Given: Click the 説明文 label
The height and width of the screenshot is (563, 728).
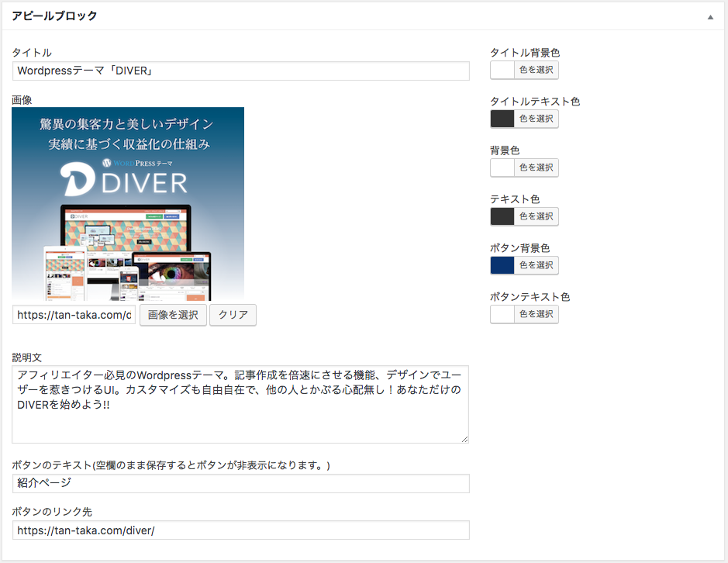Looking at the screenshot, I should tap(27, 357).
